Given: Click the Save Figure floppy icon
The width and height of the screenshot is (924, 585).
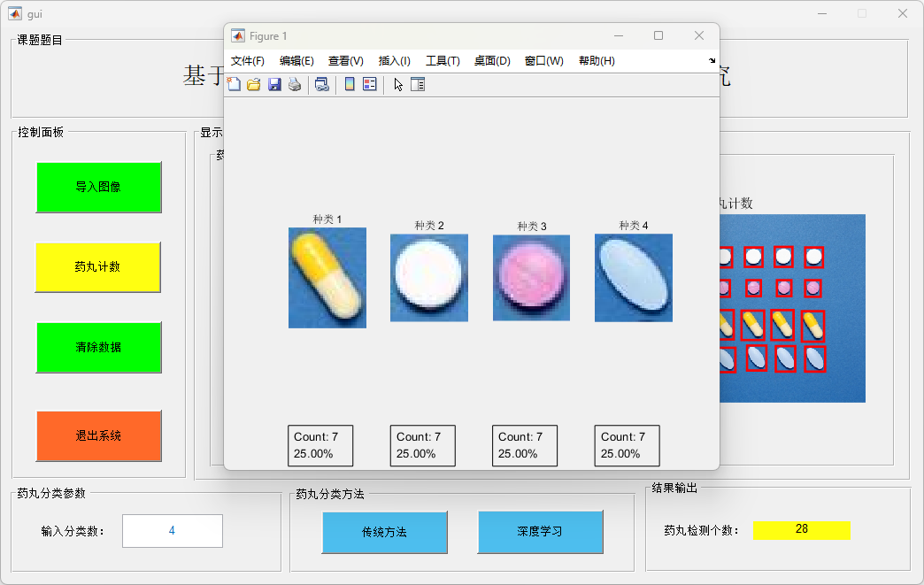Looking at the screenshot, I should pos(274,84).
